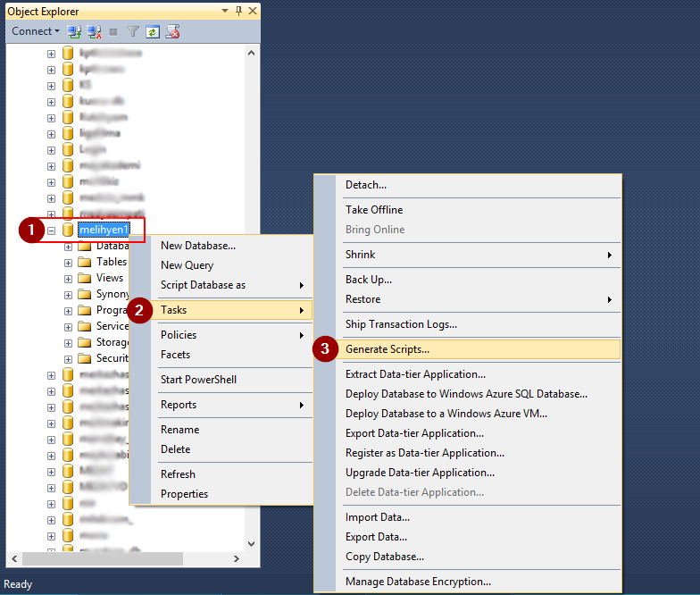Click the vertical scrollbar down arrow

click(252, 542)
